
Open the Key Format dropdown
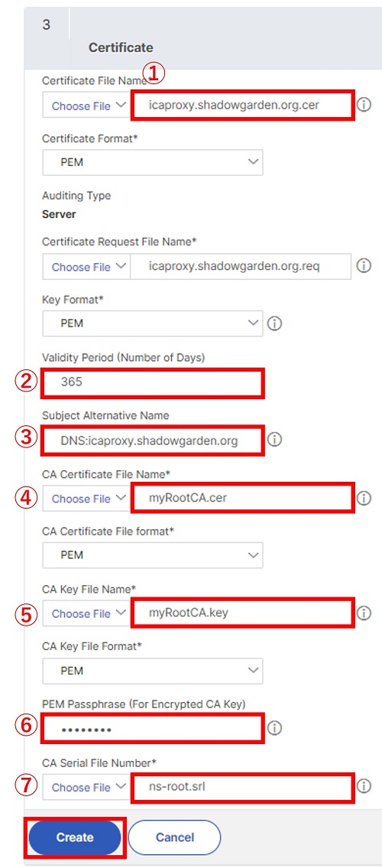coord(153,323)
